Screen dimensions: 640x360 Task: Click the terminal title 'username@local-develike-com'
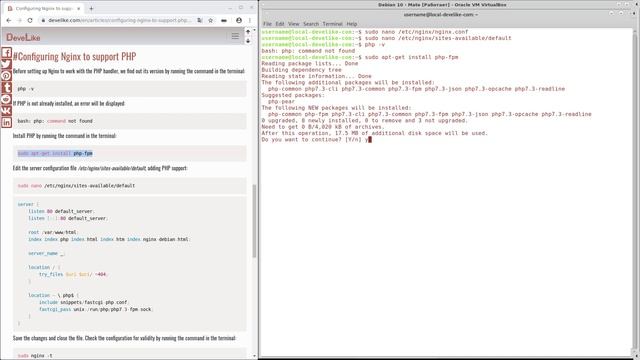(440, 14)
